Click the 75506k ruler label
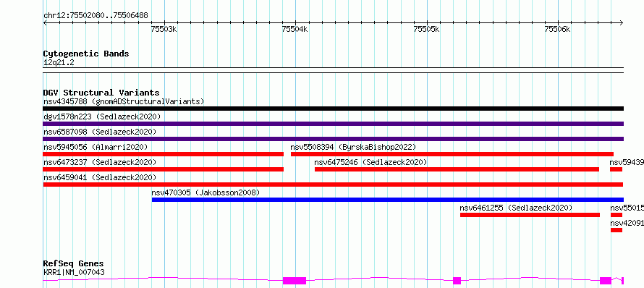 coord(558,29)
